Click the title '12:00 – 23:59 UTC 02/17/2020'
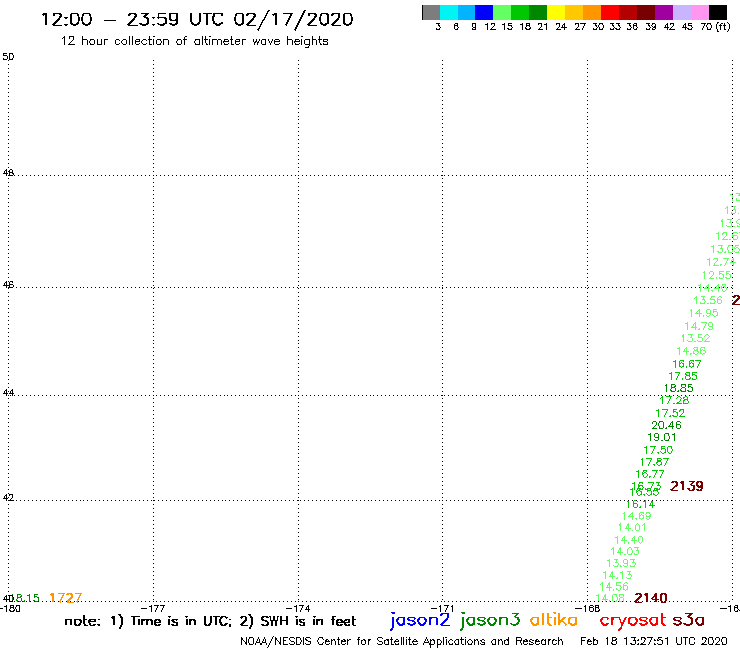 (x=197, y=19)
